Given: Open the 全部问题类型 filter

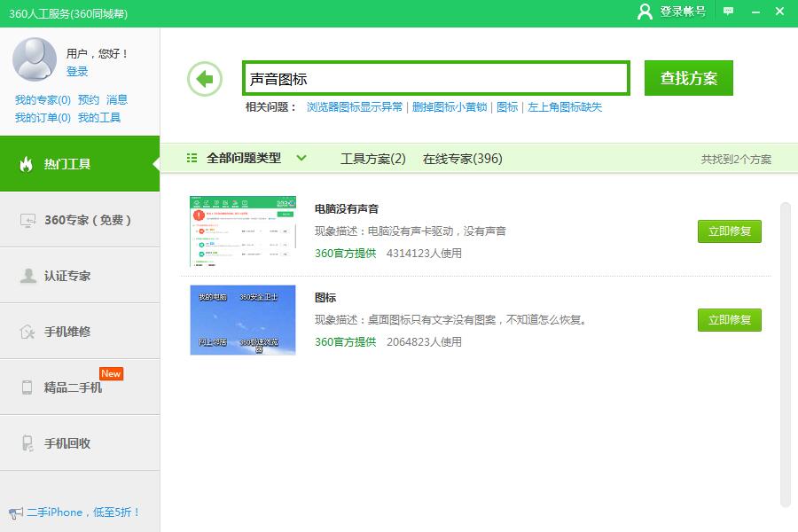Looking at the screenshot, I should tap(244, 159).
